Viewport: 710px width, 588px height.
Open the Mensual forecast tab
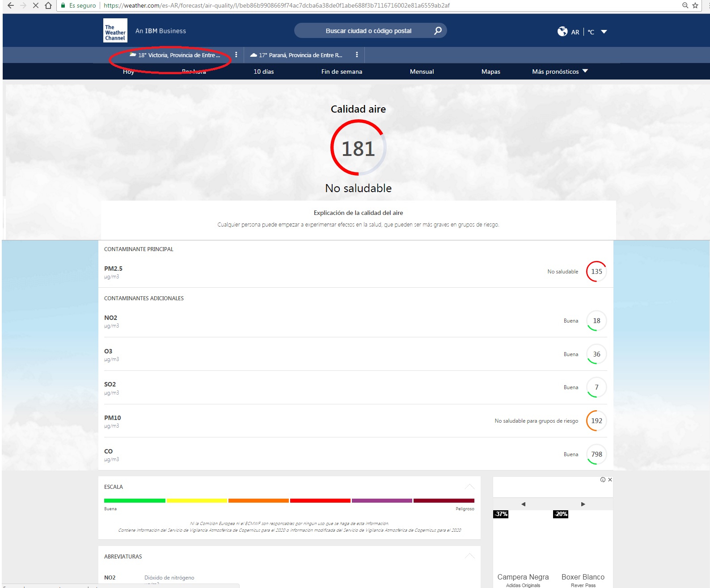tap(422, 71)
